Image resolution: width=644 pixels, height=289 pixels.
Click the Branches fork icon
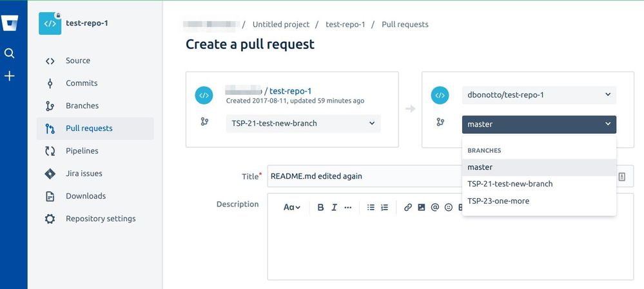pos(50,106)
